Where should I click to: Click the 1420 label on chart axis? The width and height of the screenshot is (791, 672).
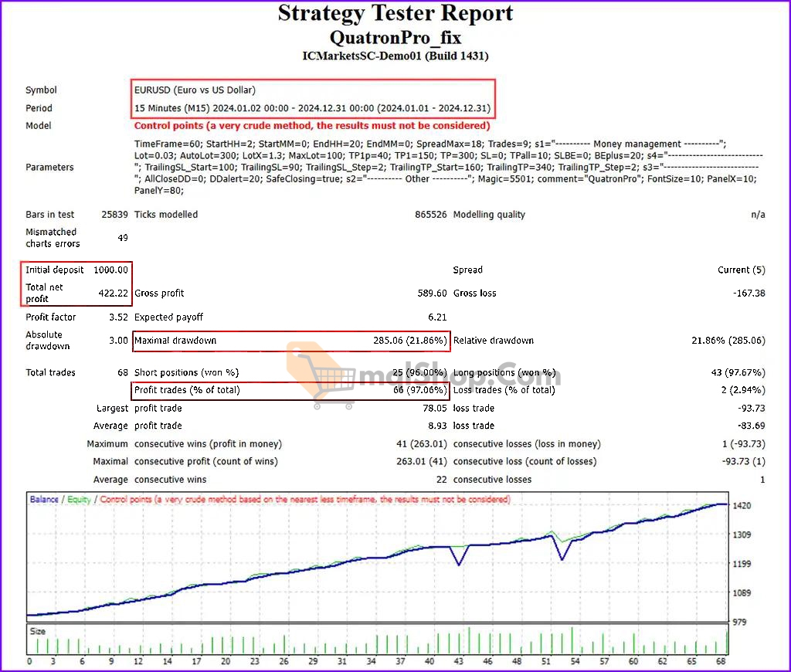742,506
